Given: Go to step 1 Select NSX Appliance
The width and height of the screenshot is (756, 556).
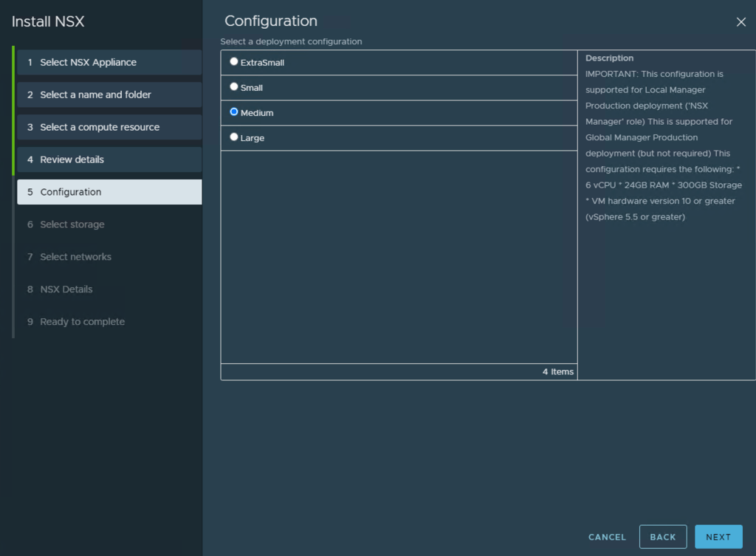Looking at the screenshot, I should tap(88, 62).
